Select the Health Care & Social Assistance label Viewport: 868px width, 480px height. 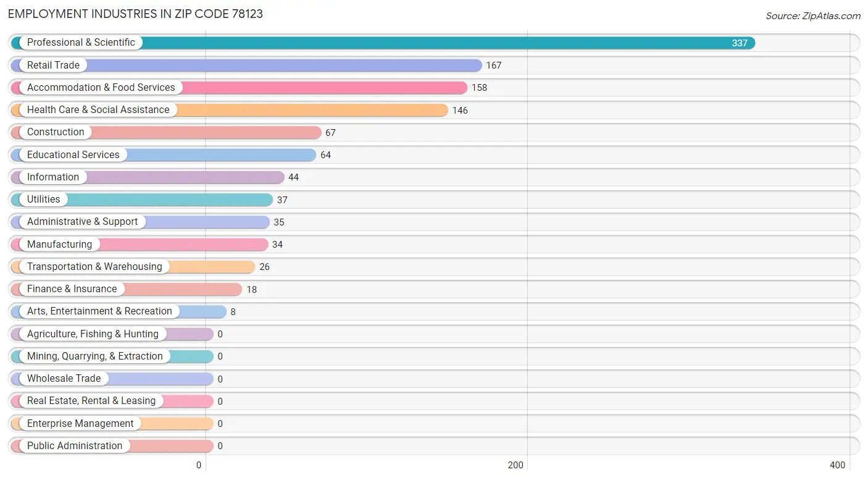coord(98,109)
